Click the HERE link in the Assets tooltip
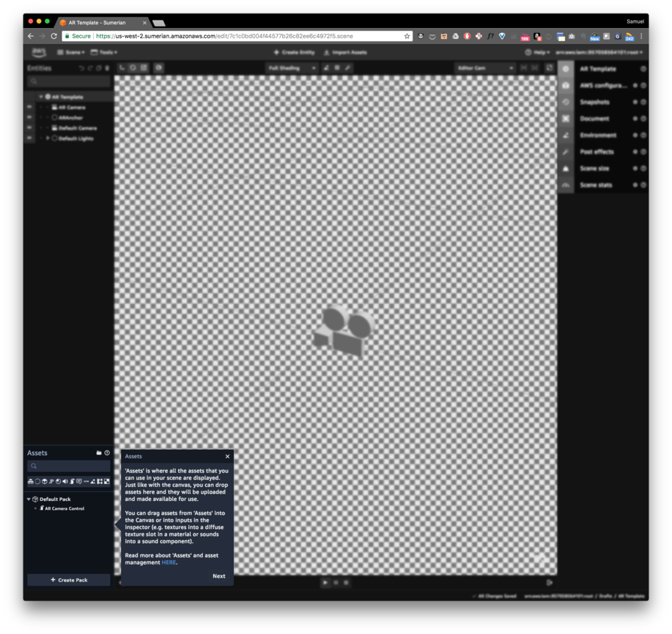 pyautogui.click(x=169, y=562)
